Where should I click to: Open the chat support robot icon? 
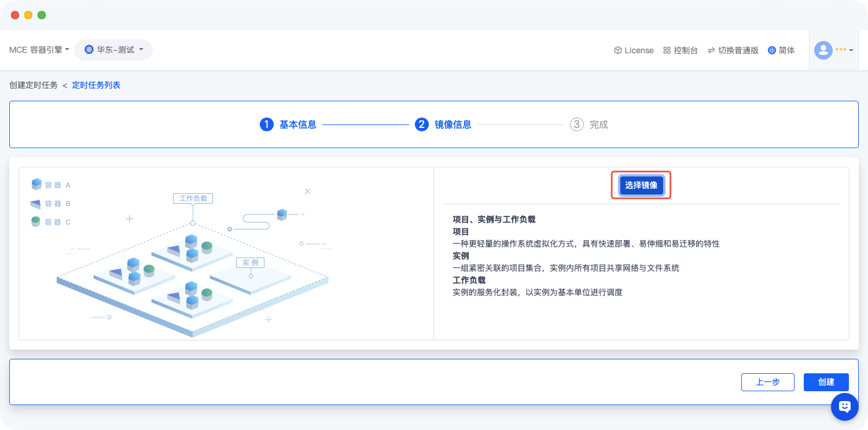click(x=844, y=407)
